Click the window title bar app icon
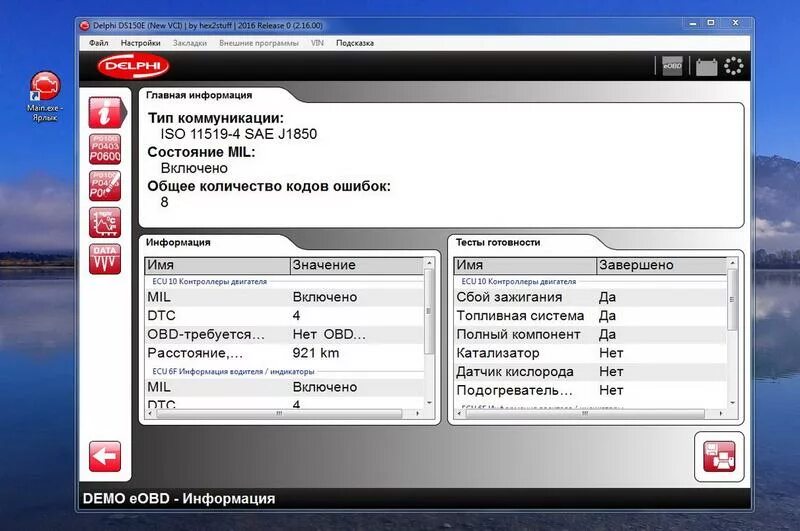The image size is (800, 531). point(85,26)
